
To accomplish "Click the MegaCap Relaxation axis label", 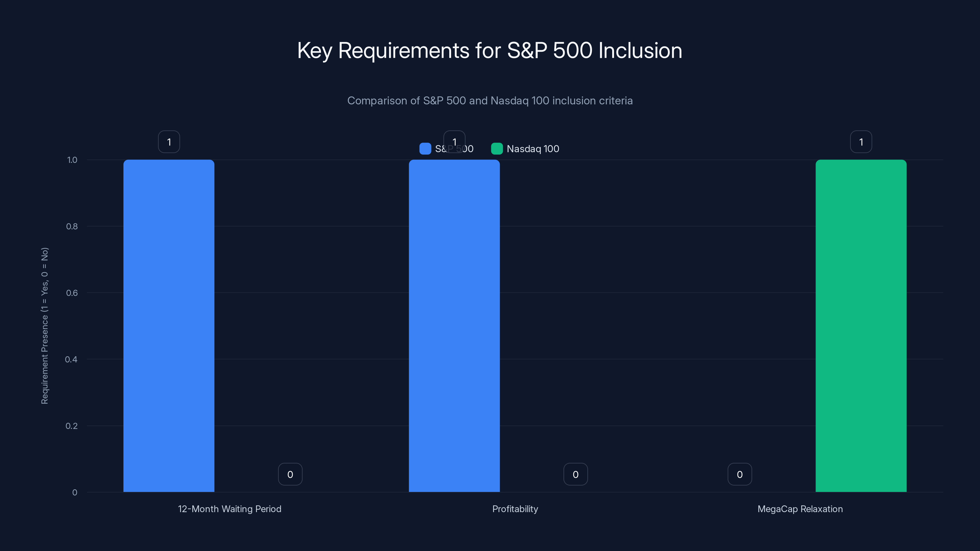I will pos(800,509).
